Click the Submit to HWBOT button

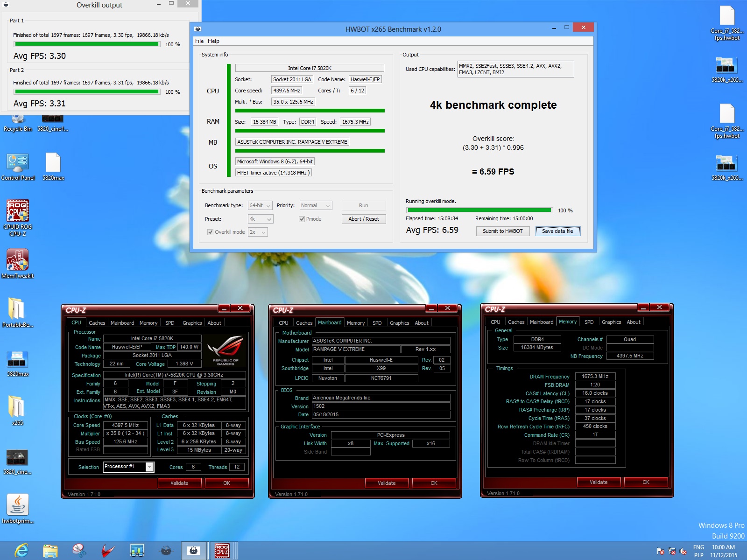click(503, 231)
